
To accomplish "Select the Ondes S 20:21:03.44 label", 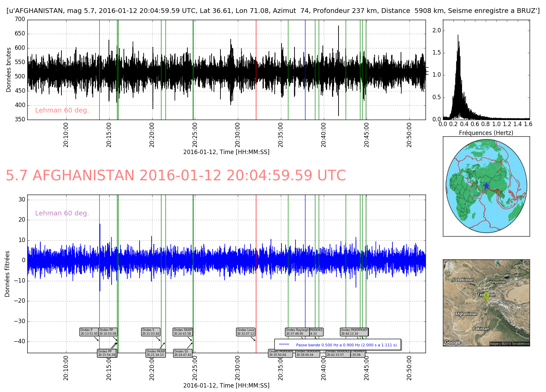I will (x=150, y=332).
